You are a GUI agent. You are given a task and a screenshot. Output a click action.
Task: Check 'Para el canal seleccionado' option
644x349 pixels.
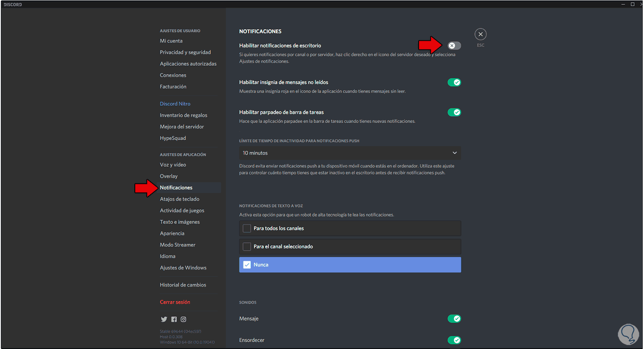point(247,247)
